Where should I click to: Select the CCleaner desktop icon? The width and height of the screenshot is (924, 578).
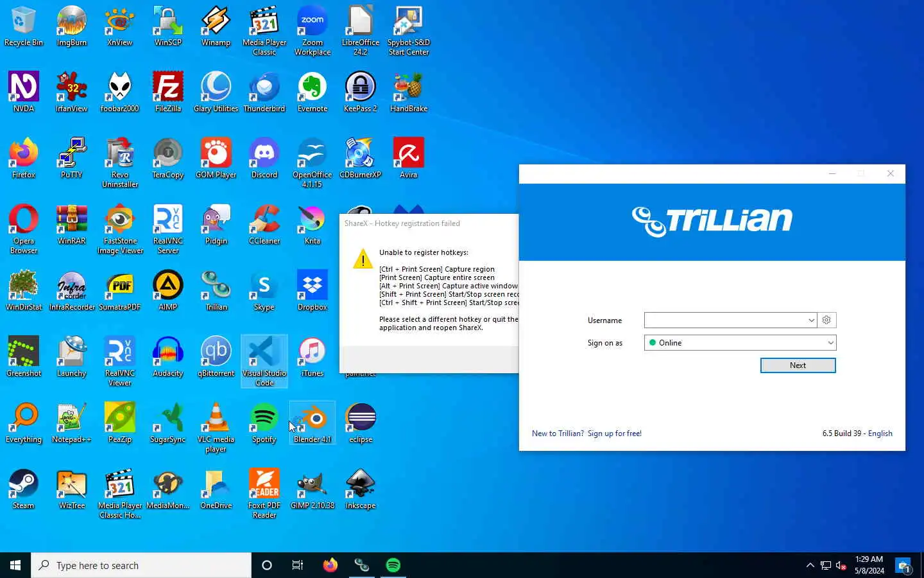264,225
